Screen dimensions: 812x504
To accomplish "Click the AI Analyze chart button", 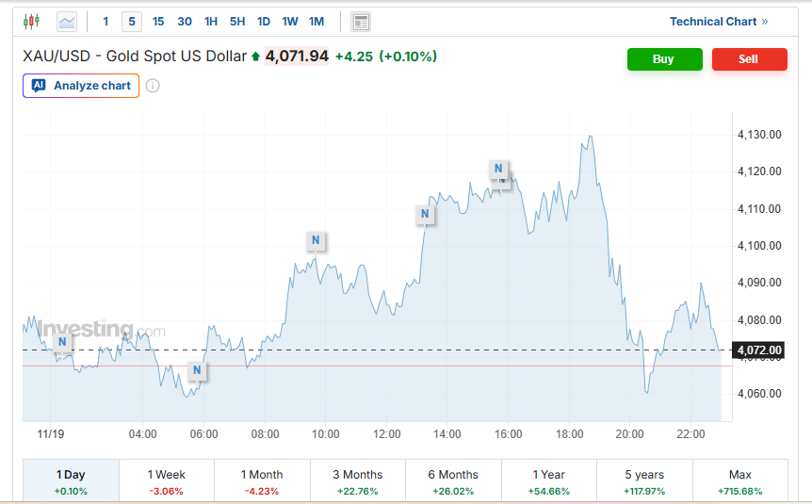I will (x=81, y=86).
